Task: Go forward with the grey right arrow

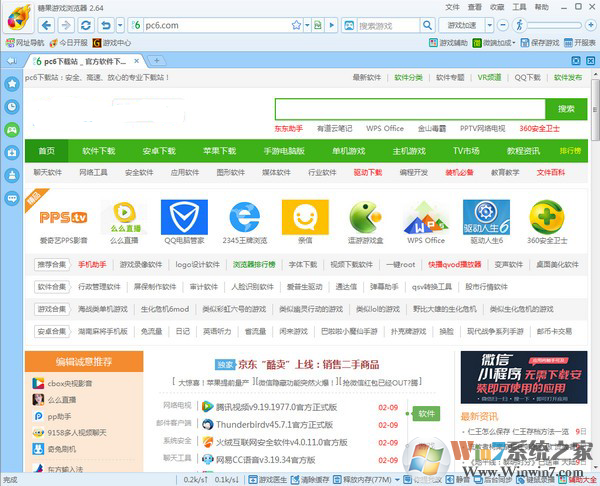Action: tap(66, 26)
